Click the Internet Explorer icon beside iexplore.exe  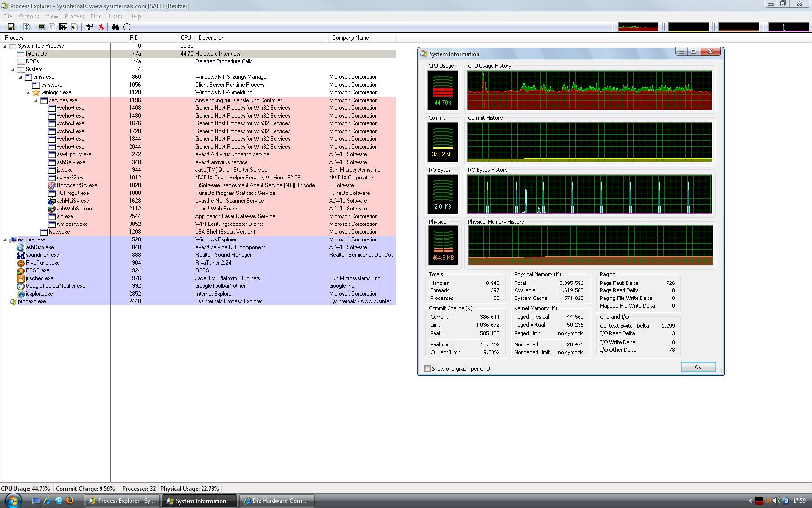[21, 294]
